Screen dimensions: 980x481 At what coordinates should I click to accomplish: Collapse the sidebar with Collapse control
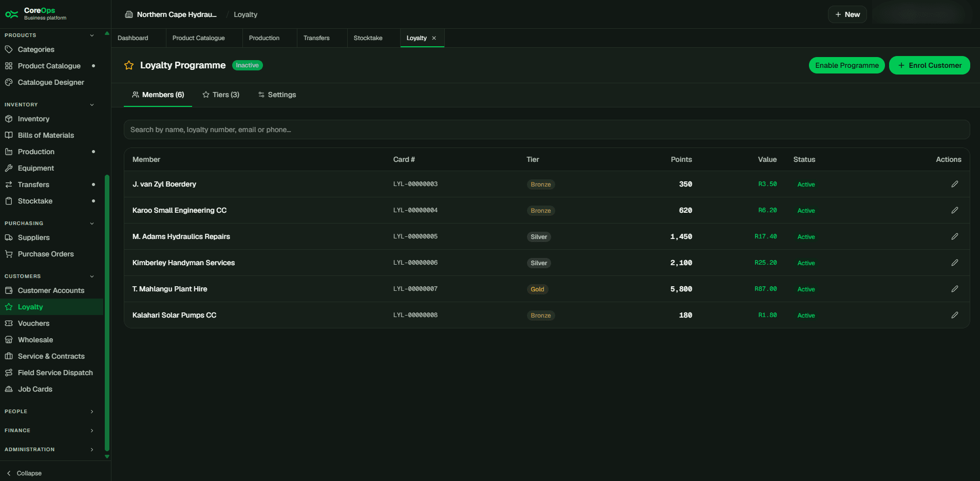(24, 473)
